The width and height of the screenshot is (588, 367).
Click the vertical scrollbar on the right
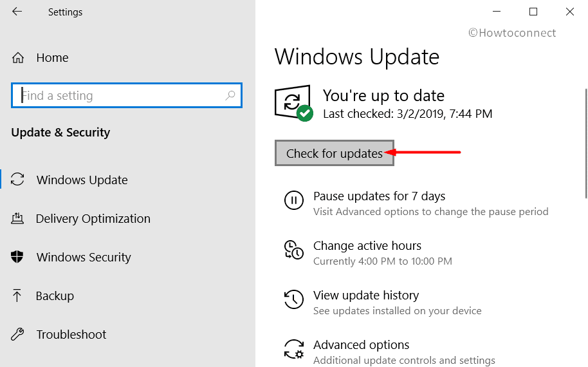[x=586, y=144]
